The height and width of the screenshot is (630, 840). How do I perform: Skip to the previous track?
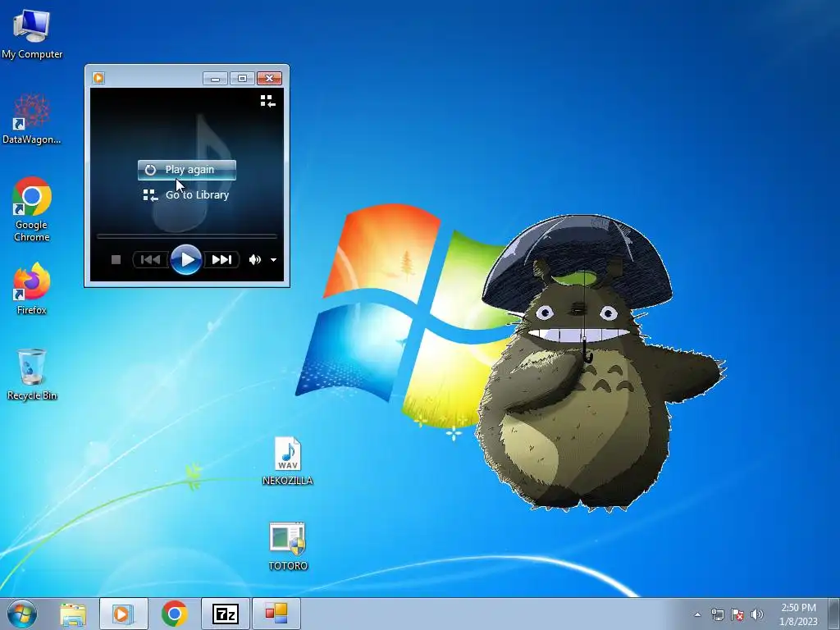(151, 260)
